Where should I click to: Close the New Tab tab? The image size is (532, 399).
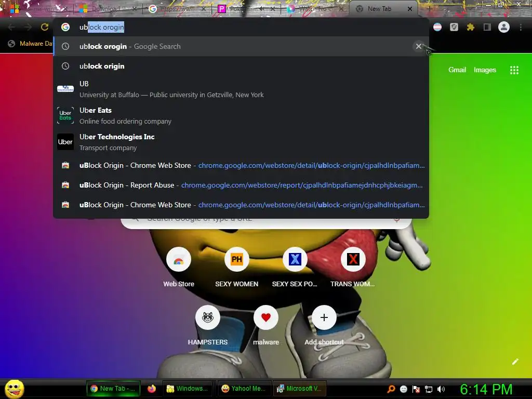pyautogui.click(x=409, y=9)
